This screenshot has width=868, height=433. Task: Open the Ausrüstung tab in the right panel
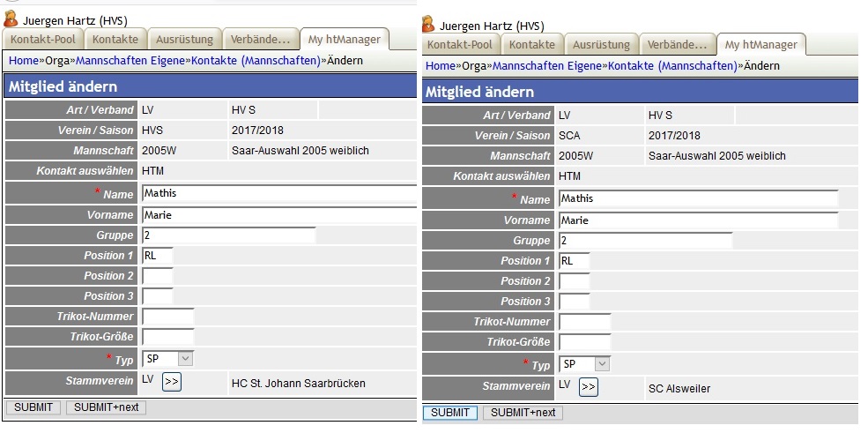click(x=602, y=45)
